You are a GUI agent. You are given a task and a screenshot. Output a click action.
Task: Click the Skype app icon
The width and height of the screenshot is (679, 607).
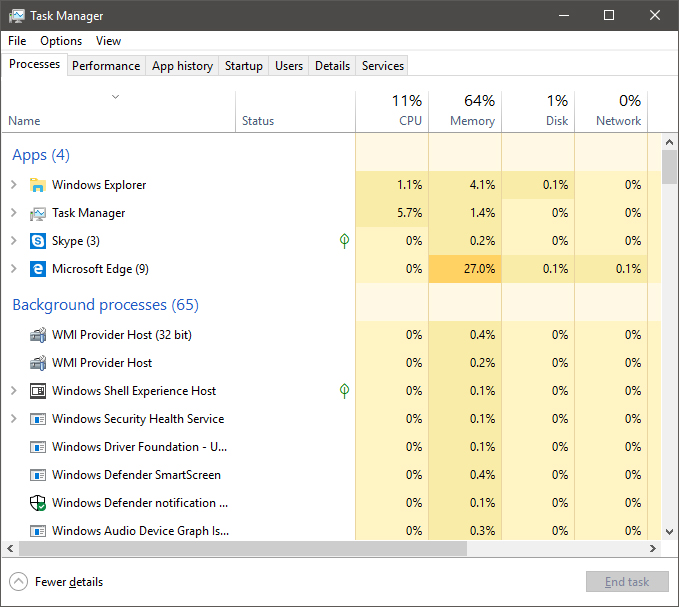[38, 241]
